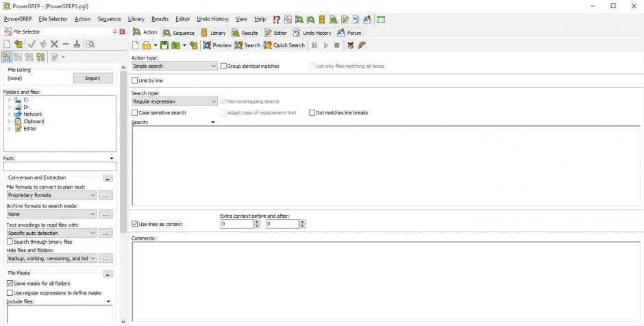
Task: Click the Editor panel icon in the menu bar toolbar
Action: [345, 19]
